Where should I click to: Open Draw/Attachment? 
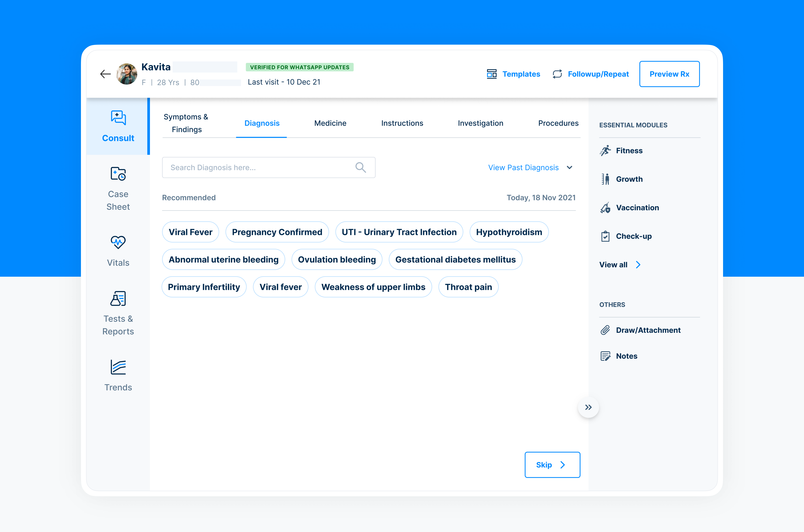pos(648,330)
